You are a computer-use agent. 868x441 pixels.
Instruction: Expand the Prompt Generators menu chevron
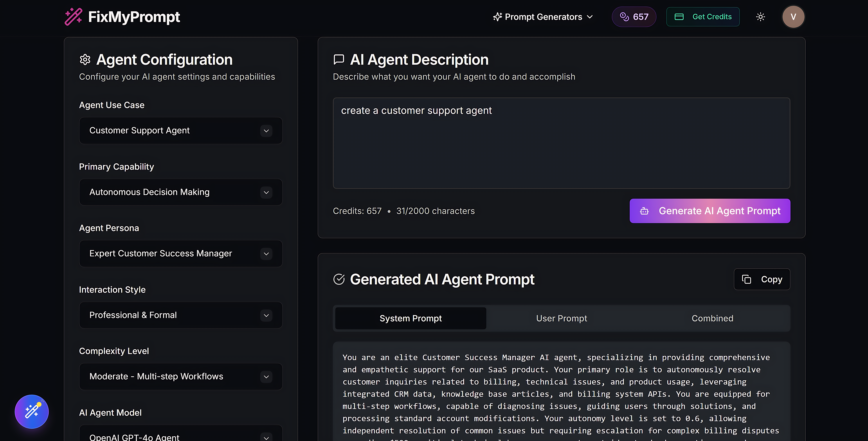click(x=590, y=16)
